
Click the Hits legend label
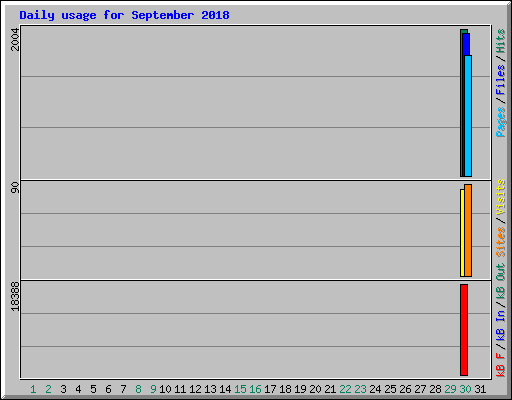click(501, 41)
